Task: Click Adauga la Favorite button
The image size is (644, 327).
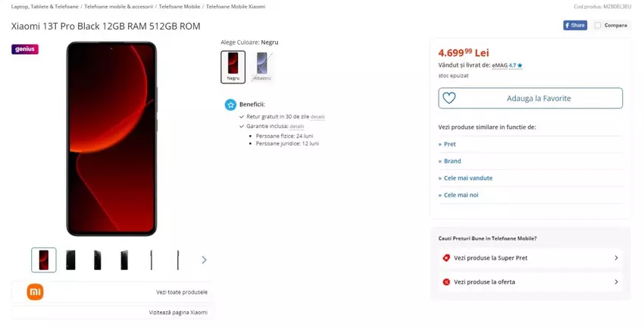Action: [x=539, y=98]
